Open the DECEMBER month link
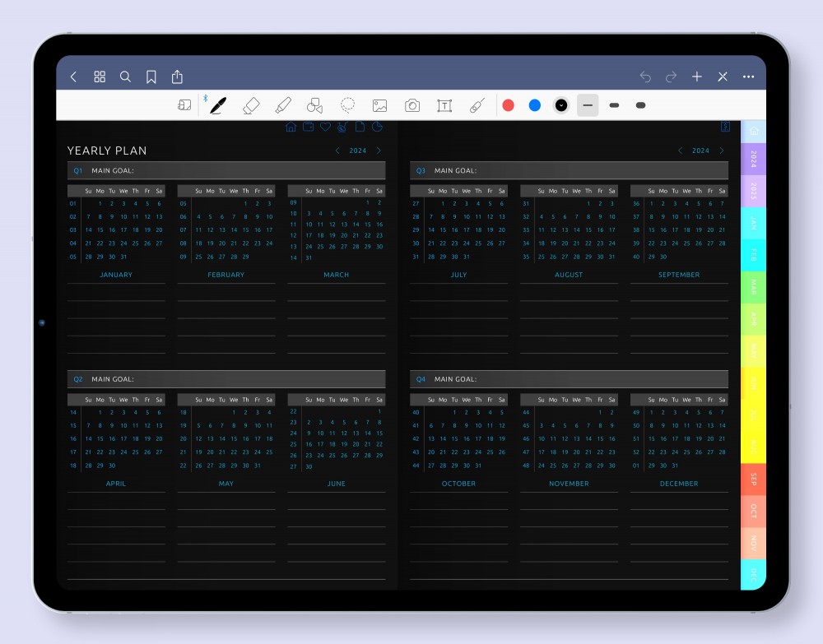823x644 pixels. coord(679,484)
